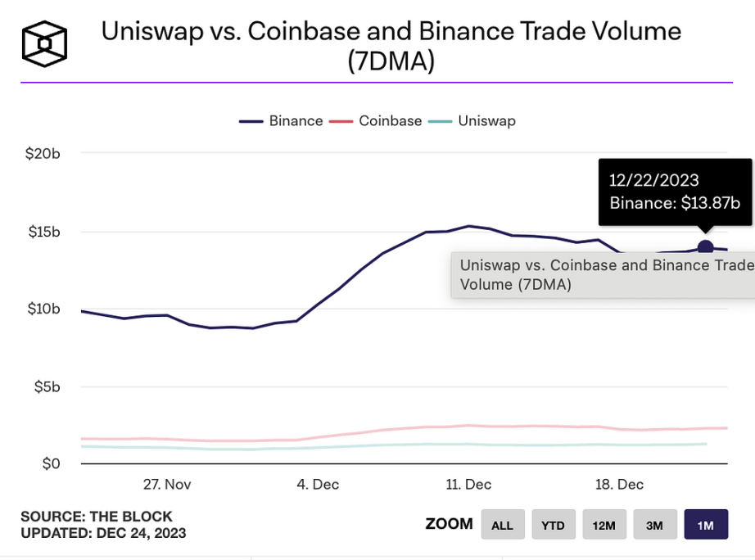Click the 12/22/2023 Binance tooltip box
This screenshot has height=560, width=755.
tap(675, 192)
